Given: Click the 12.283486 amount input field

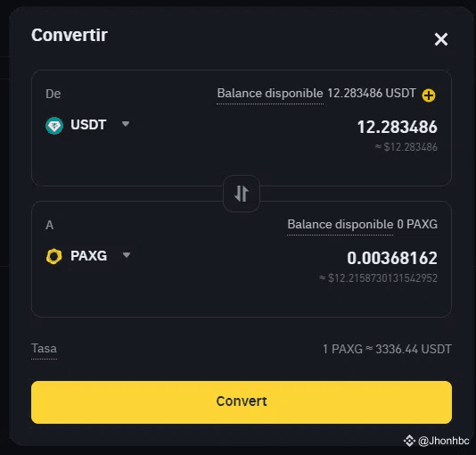Looking at the screenshot, I should pos(397,127).
